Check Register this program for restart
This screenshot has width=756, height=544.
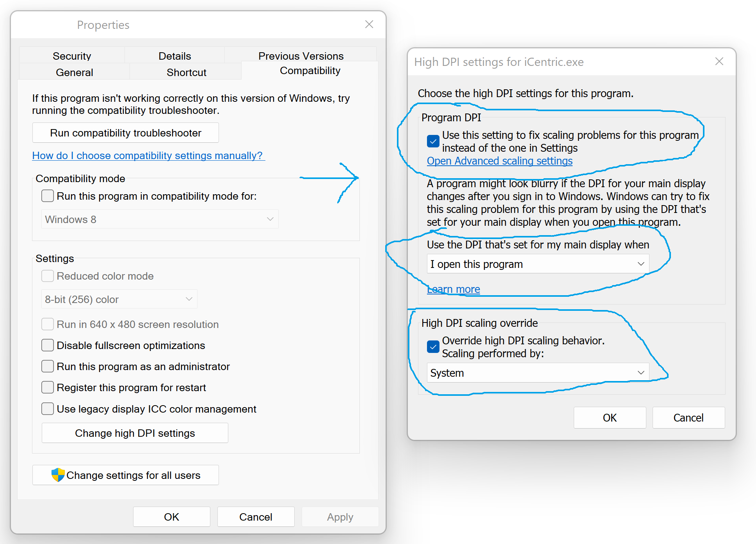tap(48, 387)
